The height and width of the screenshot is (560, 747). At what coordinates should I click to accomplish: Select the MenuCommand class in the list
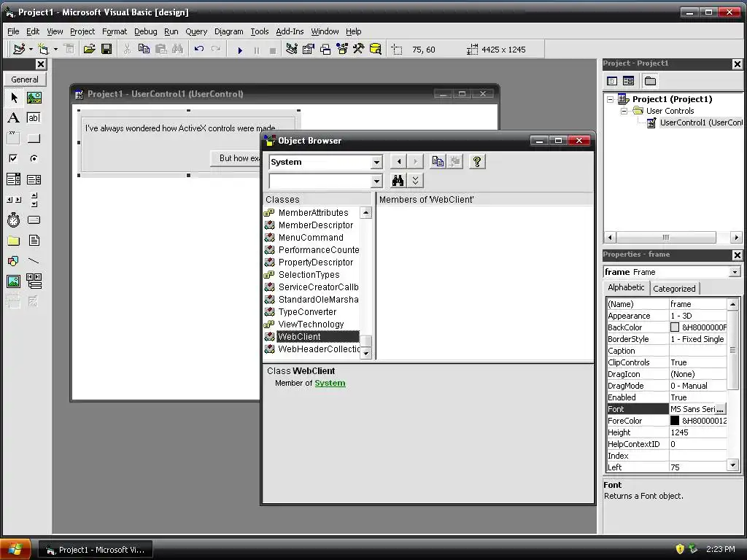click(x=311, y=238)
